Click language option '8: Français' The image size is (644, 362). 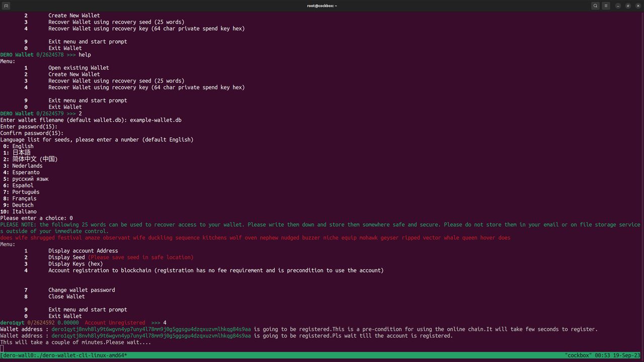20,198
